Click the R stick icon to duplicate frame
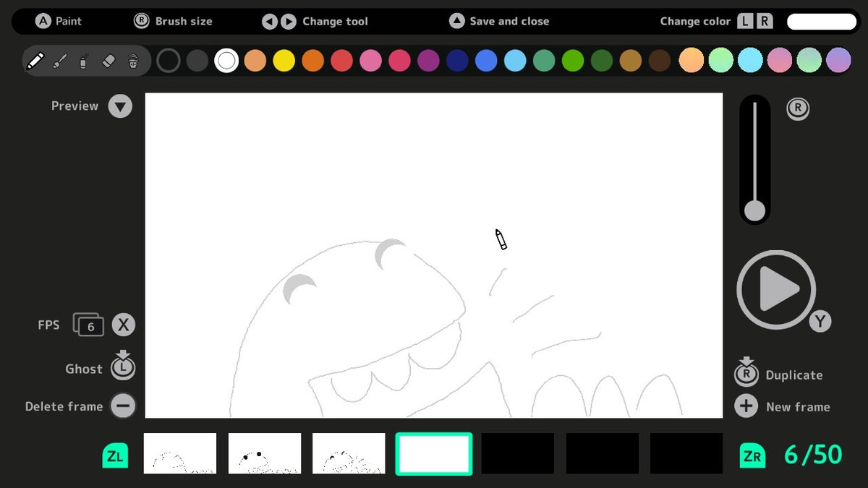This screenshot has width=868, height=488. tap(746, 372)
